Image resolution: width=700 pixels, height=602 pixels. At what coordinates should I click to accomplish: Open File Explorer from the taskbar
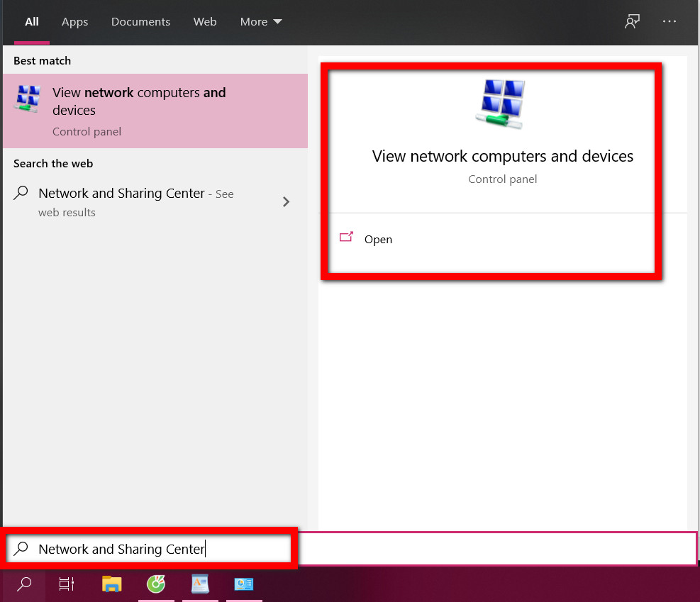[111, 584]
